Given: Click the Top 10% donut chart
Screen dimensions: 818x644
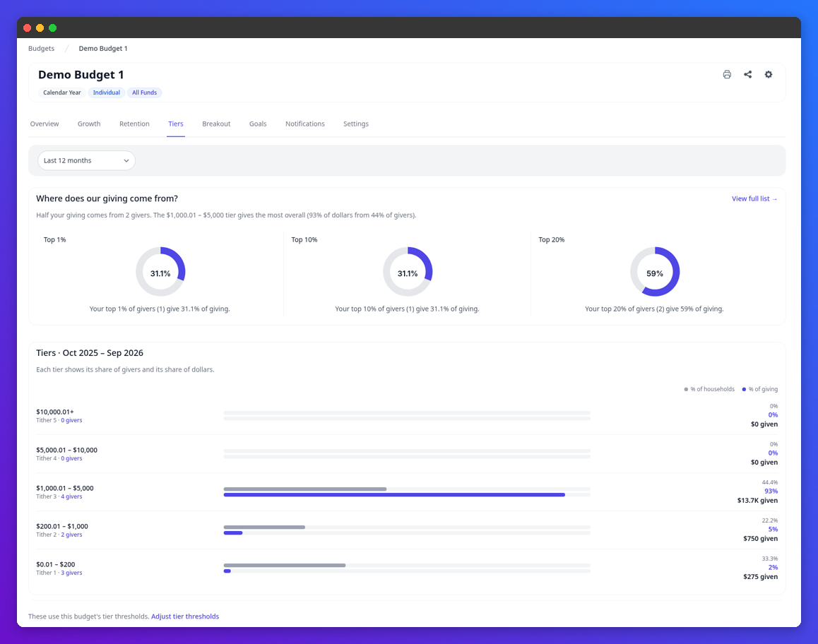Looking at the screenshot, I should pos(408,272).
